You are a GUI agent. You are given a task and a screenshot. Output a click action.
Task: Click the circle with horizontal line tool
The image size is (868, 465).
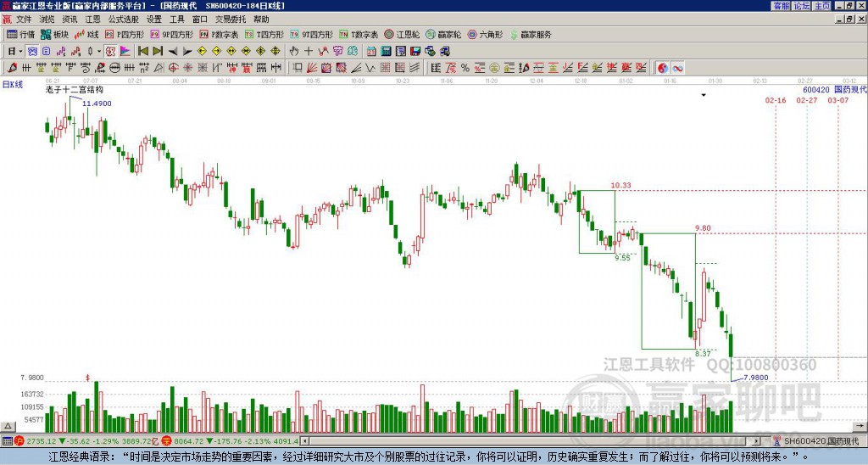(114, 68)
